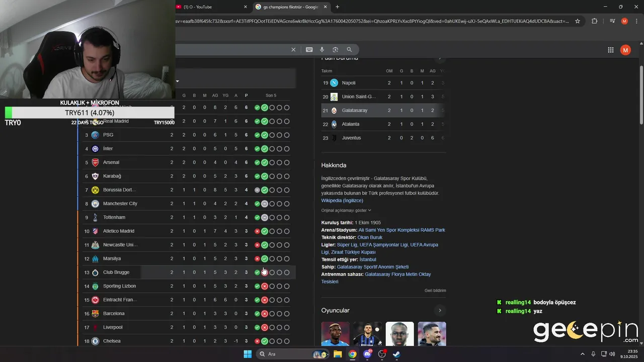Bookmark this page with the star icon
The width and height of the screenshot is (644, 362).
[x=578, y=21]
